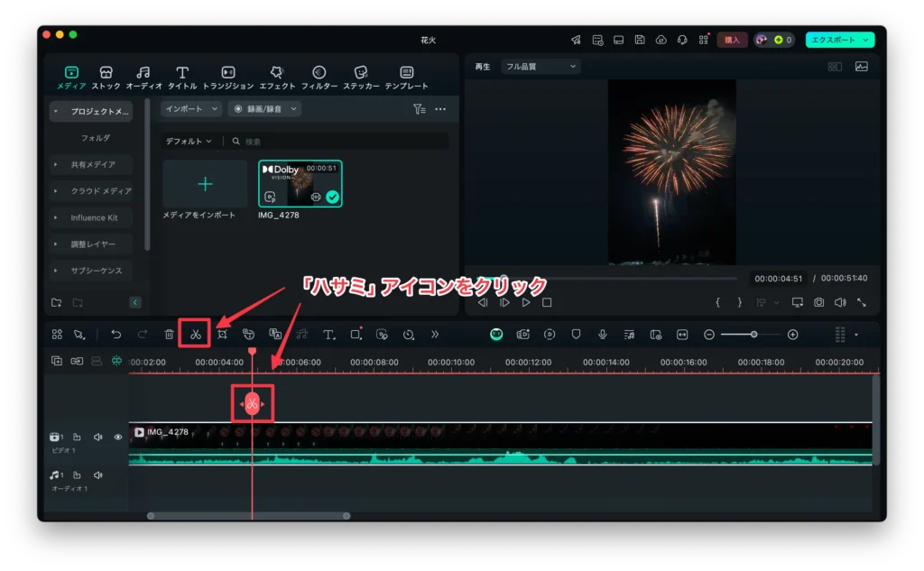Click the 購入 purchase button
This screenshot has width=924, height=571.
(732, 40)
